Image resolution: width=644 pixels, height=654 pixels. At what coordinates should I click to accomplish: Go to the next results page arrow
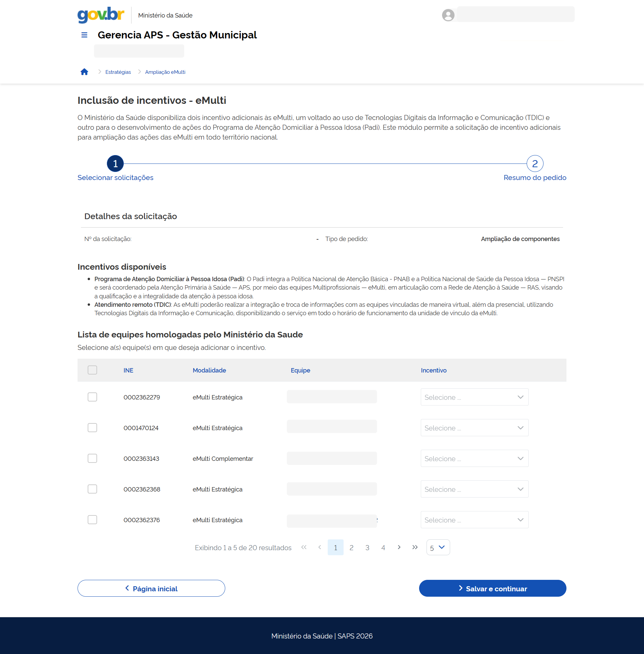399,547
